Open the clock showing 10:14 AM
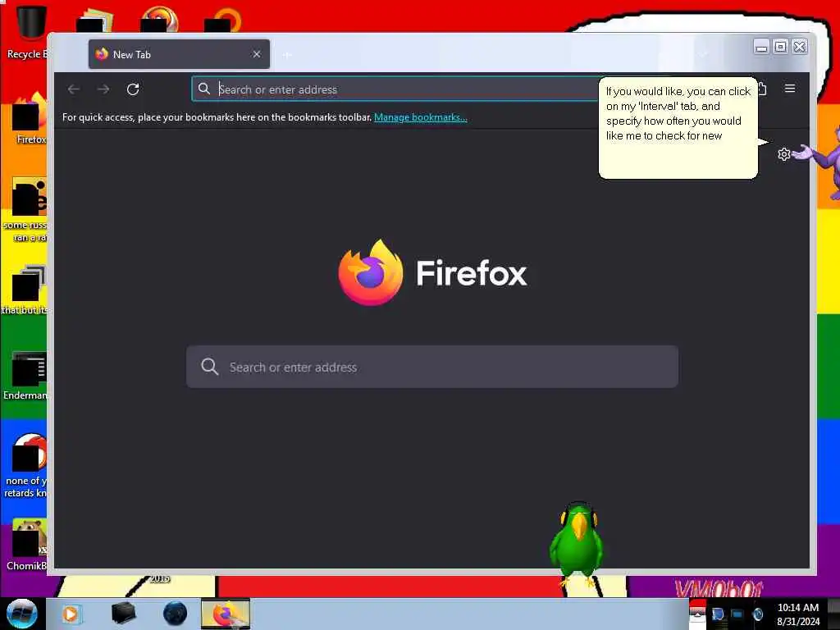Screen dimensions: 840x630 pyautogui.click(x=797, y=614)
